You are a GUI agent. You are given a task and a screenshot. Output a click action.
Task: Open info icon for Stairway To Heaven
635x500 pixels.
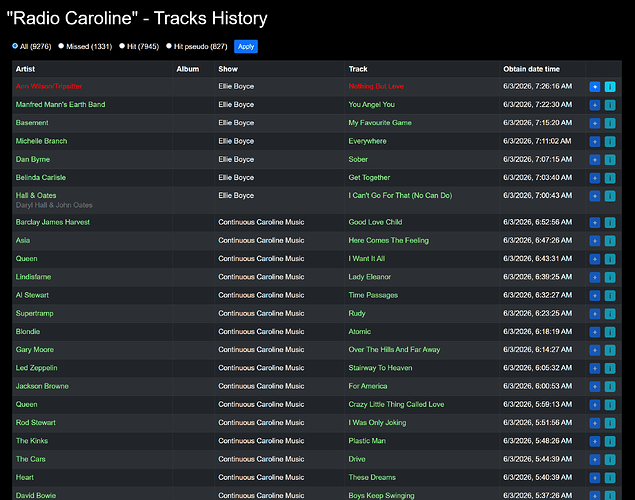610,368
